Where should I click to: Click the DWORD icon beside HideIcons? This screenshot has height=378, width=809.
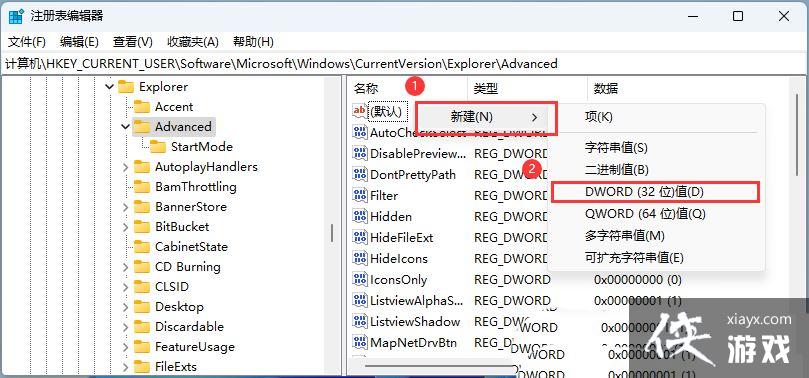[360, 258]
